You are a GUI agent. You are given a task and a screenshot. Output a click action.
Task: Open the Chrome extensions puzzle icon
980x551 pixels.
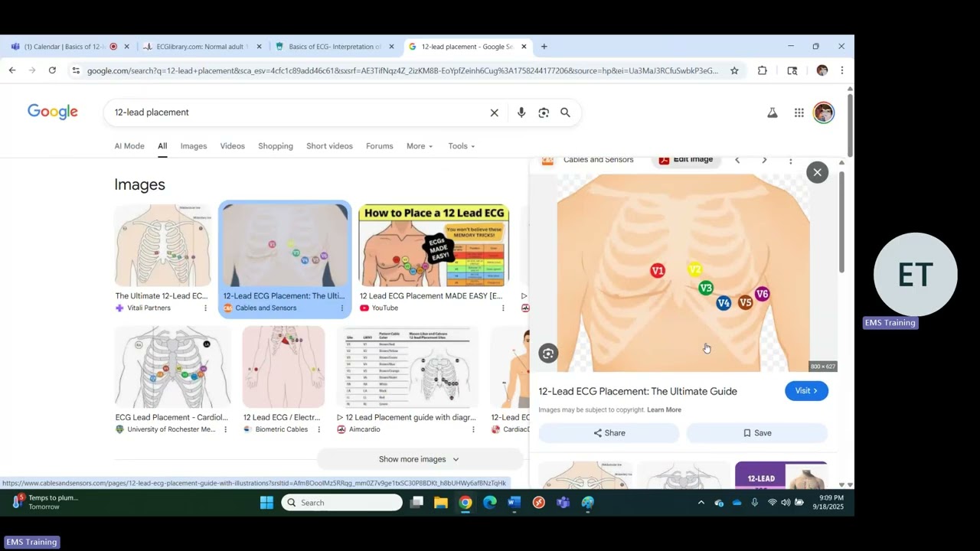(762, 70)
